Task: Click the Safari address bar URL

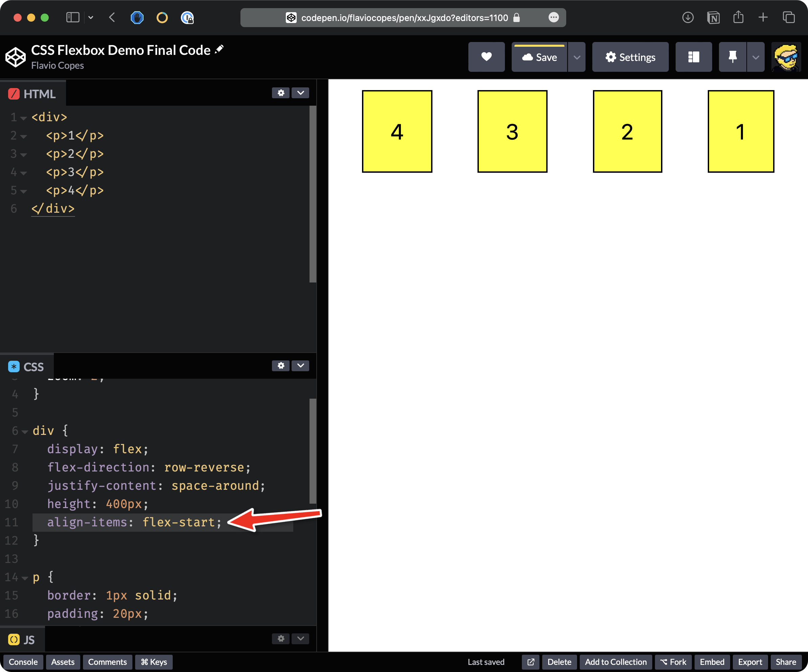Action: pos(404,18)
